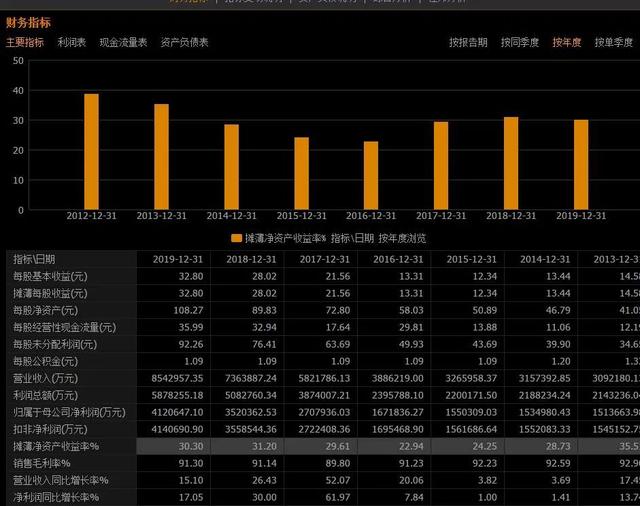Select the 扣非净利润(万元) row label
640x506 pixels.
coord(50,429)
